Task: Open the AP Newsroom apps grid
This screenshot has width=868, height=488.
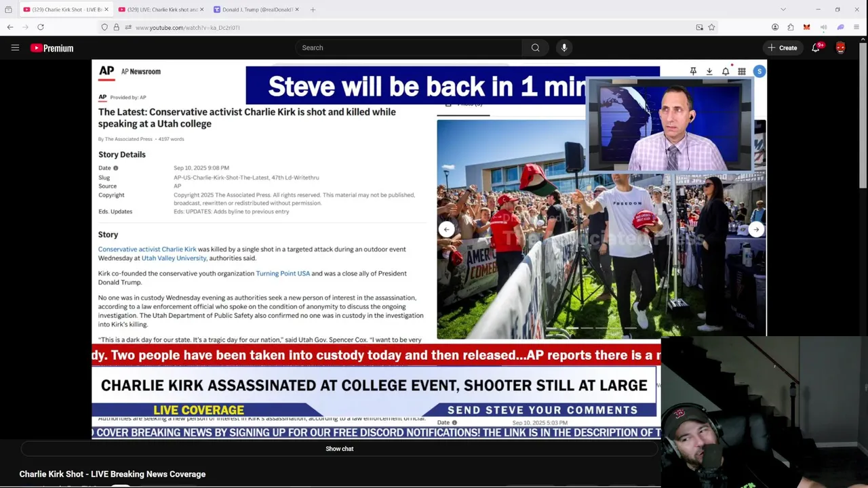Action: click(742, 71)
